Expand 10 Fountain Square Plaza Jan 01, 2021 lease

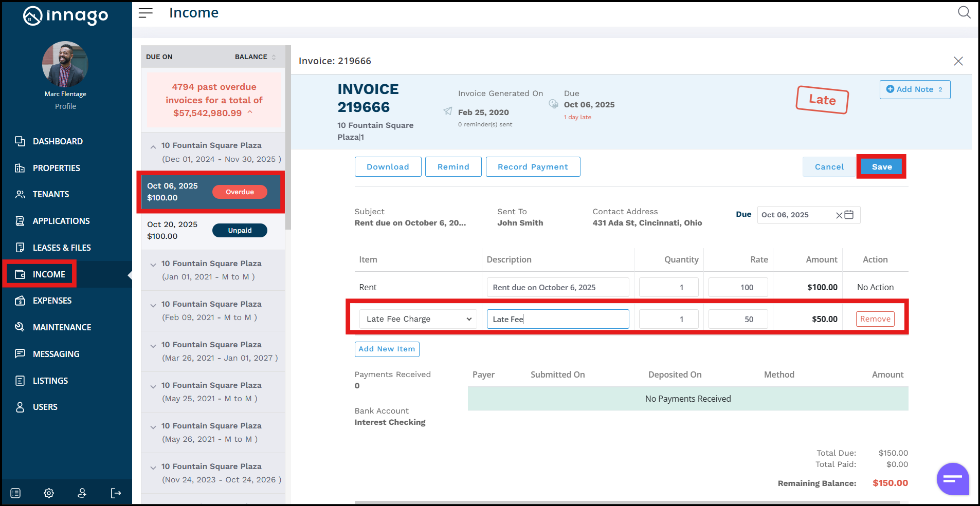pos(153,265)
